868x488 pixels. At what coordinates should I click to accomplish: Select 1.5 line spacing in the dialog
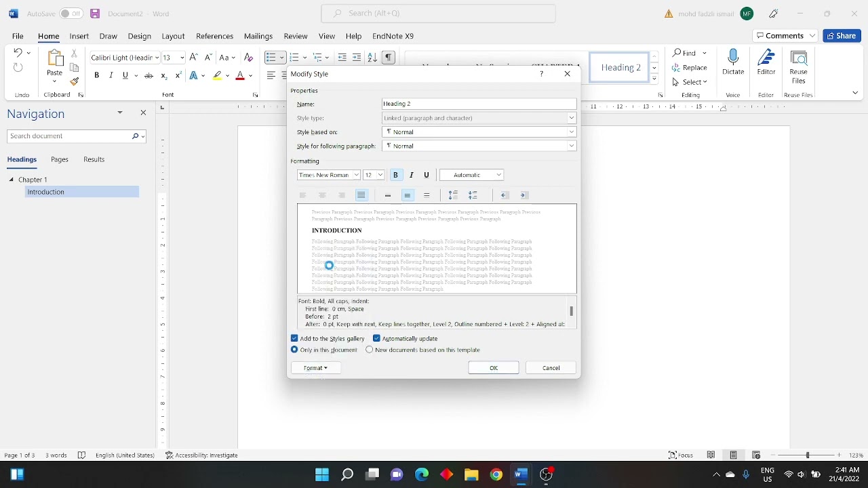coord(408,195)
